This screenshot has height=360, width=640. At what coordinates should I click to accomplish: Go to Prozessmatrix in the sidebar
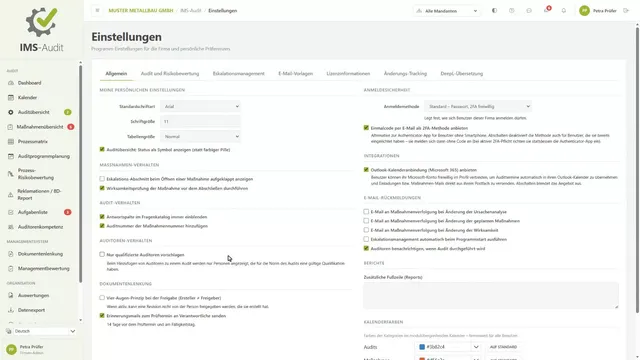[33, 142]
